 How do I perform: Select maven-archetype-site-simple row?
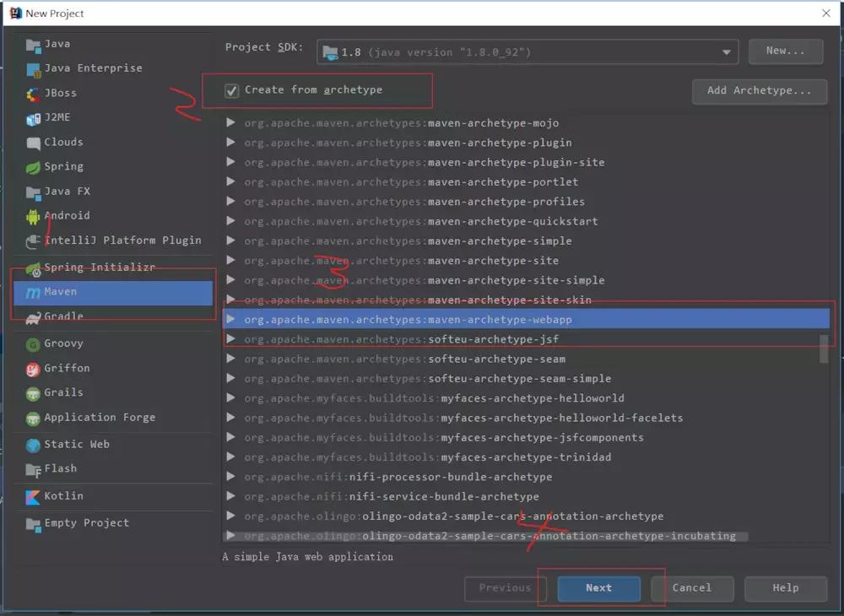[x=526, y=280]
